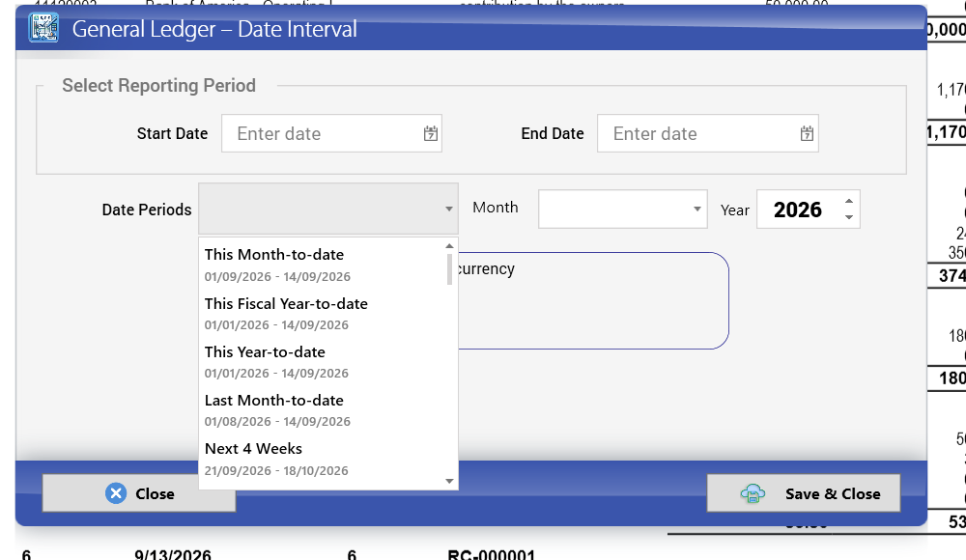Click scroll up arrow in Date Periods list
Image resolution: width=966 pixels, height=560 pixels.
pyautogui.click(x=450, y=246)
